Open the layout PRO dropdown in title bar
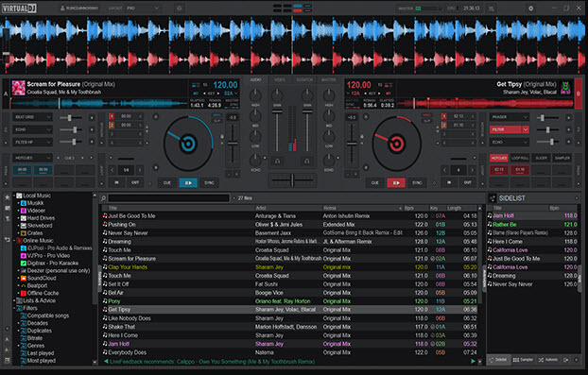 [x=143, y=9]
